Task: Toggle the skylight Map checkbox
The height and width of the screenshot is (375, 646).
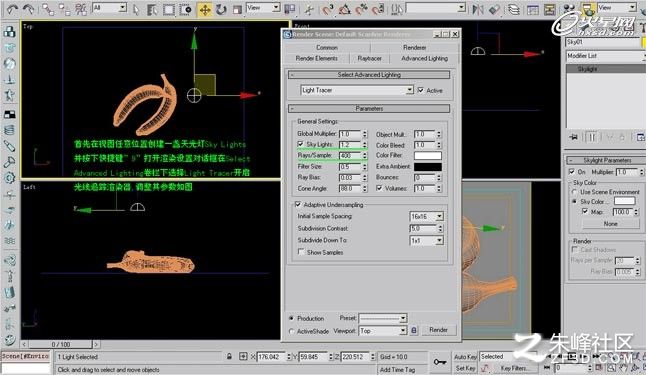Action: pos(585,211)
